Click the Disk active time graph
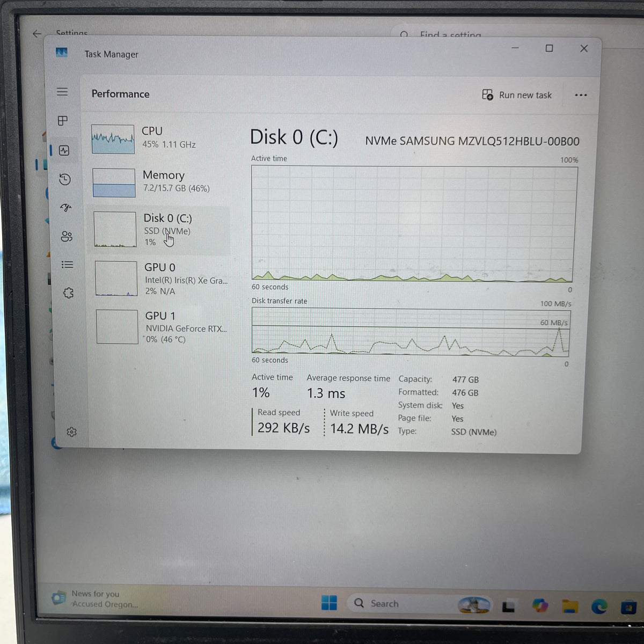This screenshot has height=644, width=644. point(413,224)
